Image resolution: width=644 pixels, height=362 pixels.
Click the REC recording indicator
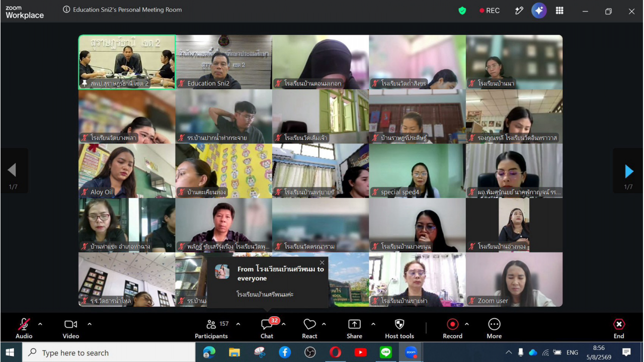(x=490, y=11)
